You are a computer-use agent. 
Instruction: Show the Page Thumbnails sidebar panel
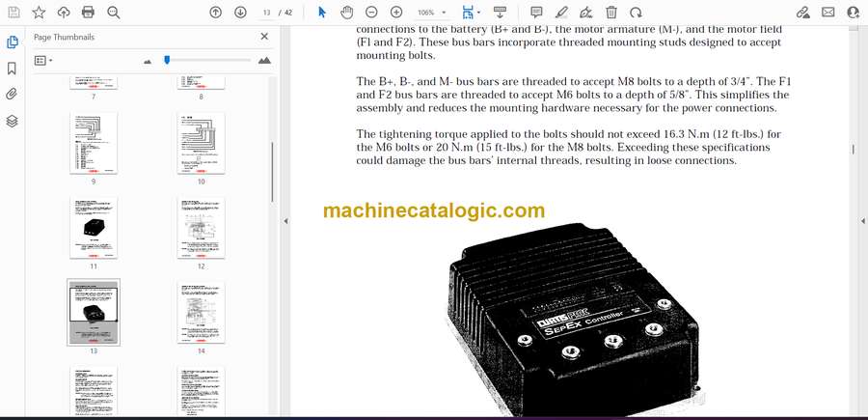[12, 42]
